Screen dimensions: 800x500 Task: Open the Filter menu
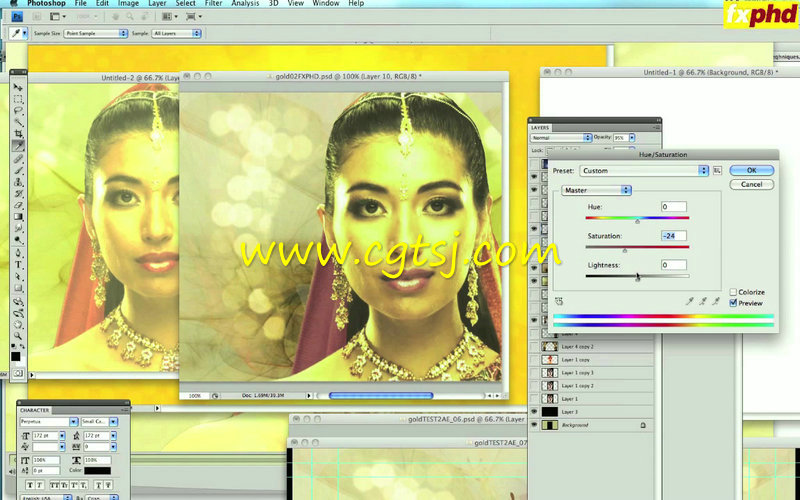click(x=213, y=3)
